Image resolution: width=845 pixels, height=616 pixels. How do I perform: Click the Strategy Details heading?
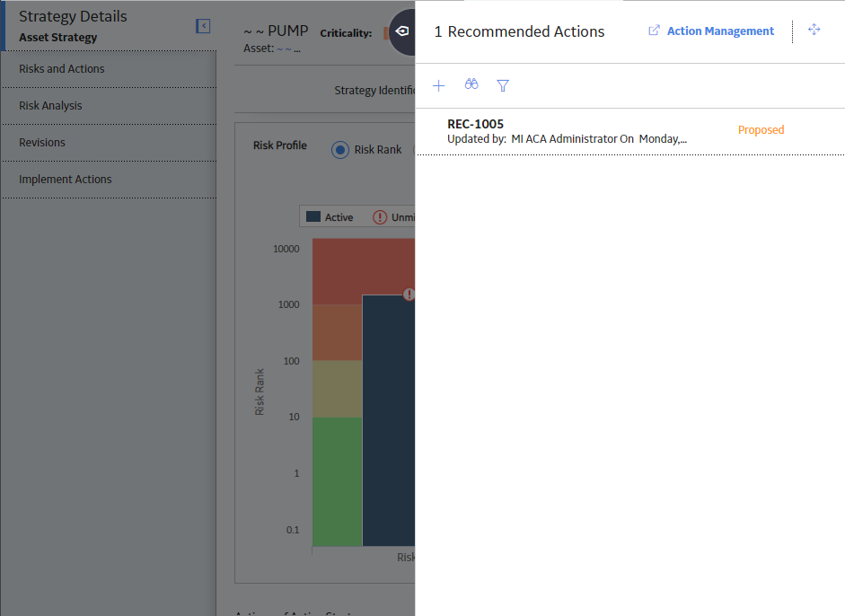pos(73,16)
